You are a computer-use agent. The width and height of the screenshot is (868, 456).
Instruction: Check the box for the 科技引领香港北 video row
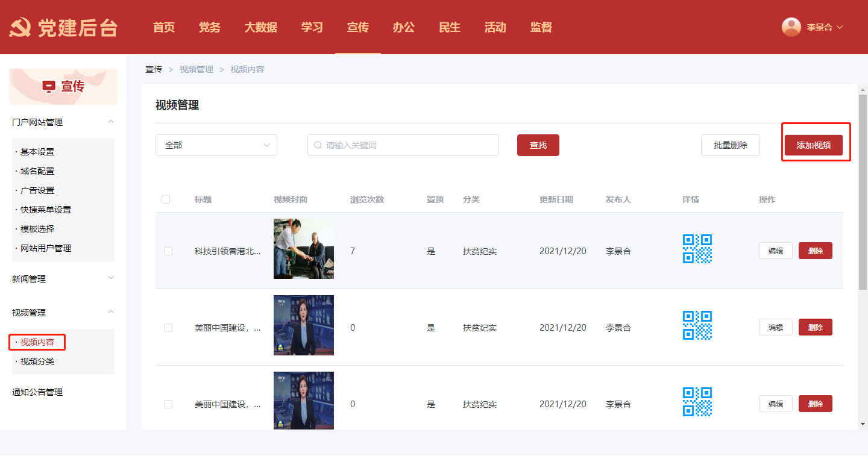point(168,251)
